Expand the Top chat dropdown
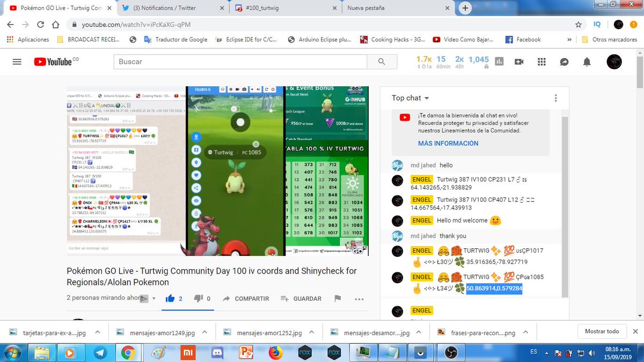The width and height of the screenshot is (644, 362). 411,98
